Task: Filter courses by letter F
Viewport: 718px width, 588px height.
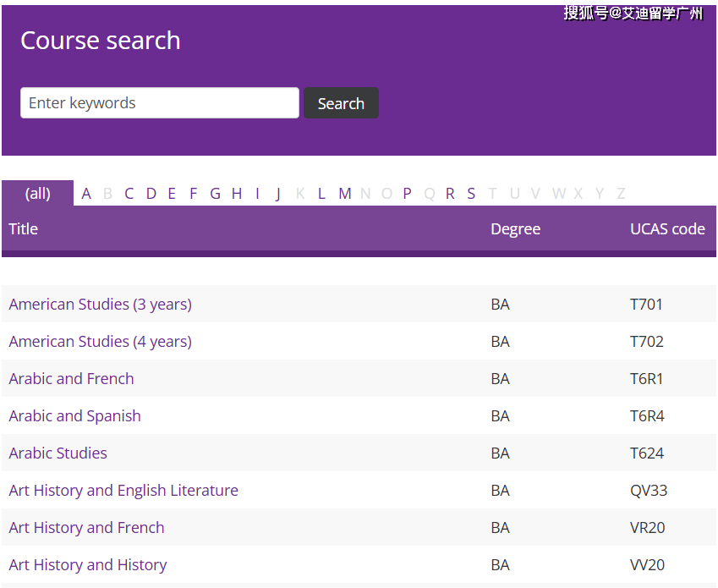Action: [x=193, y=194]
